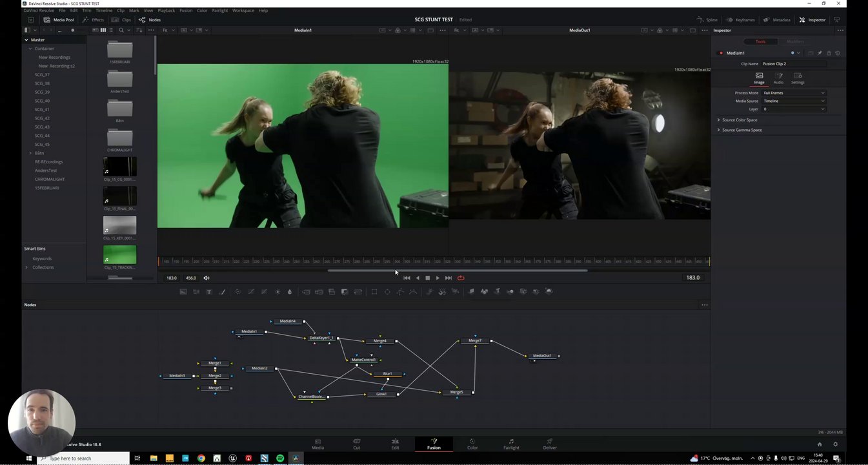The width and height of the screenshot is (868, 465).
Task: Open Media Pool sort options icon
Action: click(x=139, y=30)
